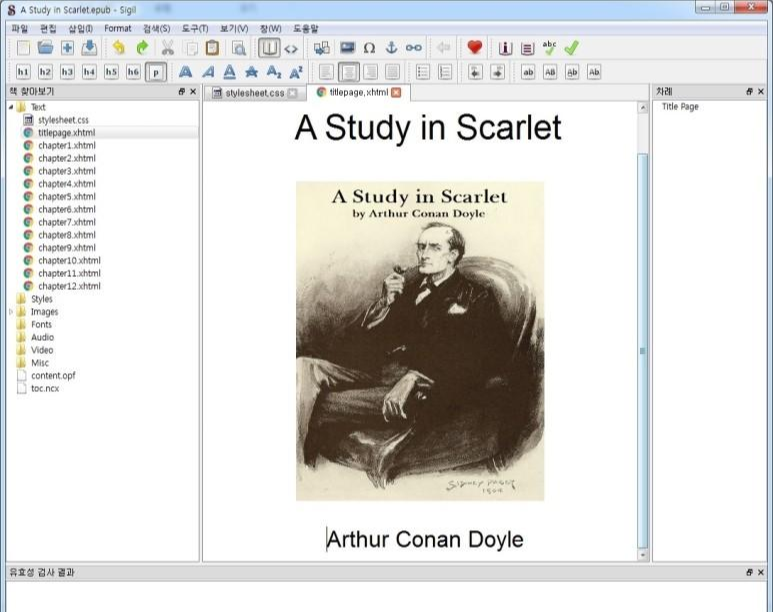Open the 편집 menu
773x612 pixels.
[x=48, y=29]
